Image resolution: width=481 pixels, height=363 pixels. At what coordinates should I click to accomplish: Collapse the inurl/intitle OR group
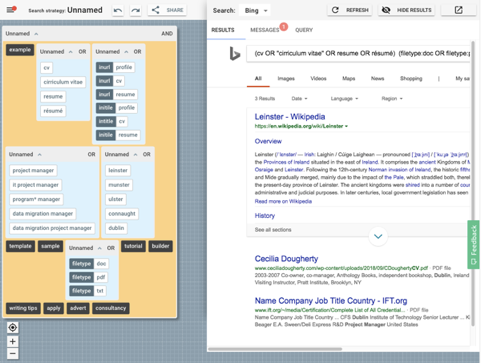pos(126,52)
